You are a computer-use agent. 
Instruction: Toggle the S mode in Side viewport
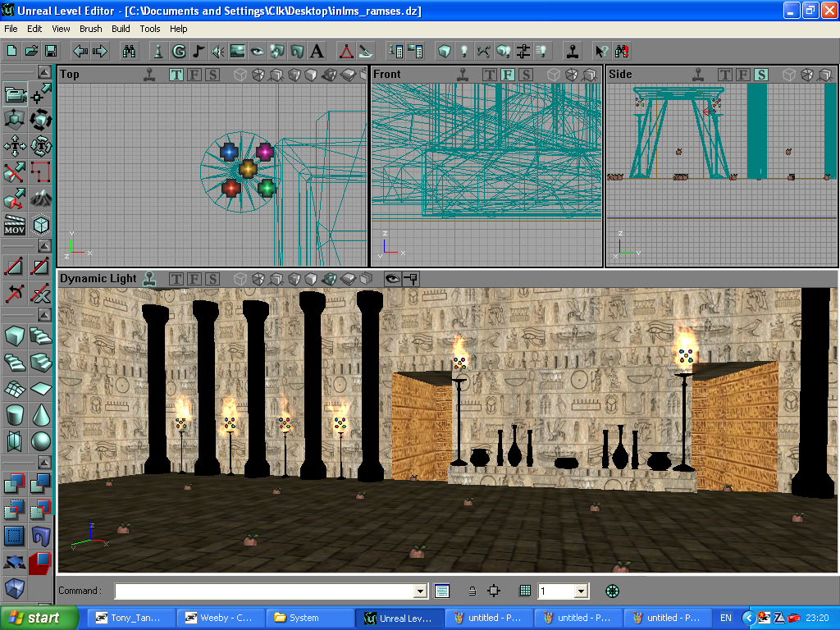[x=761, y=75]
